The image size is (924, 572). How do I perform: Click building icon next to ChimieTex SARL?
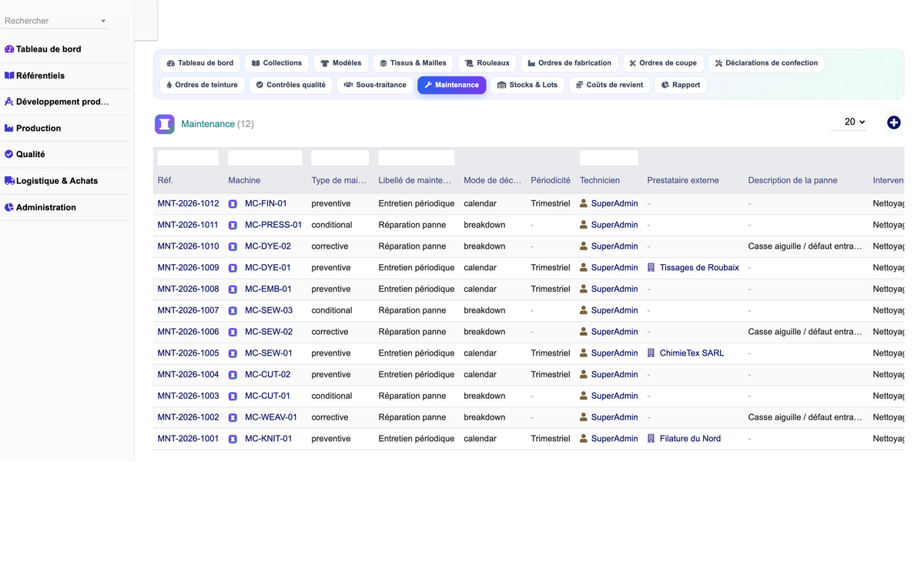pos(651,353)
